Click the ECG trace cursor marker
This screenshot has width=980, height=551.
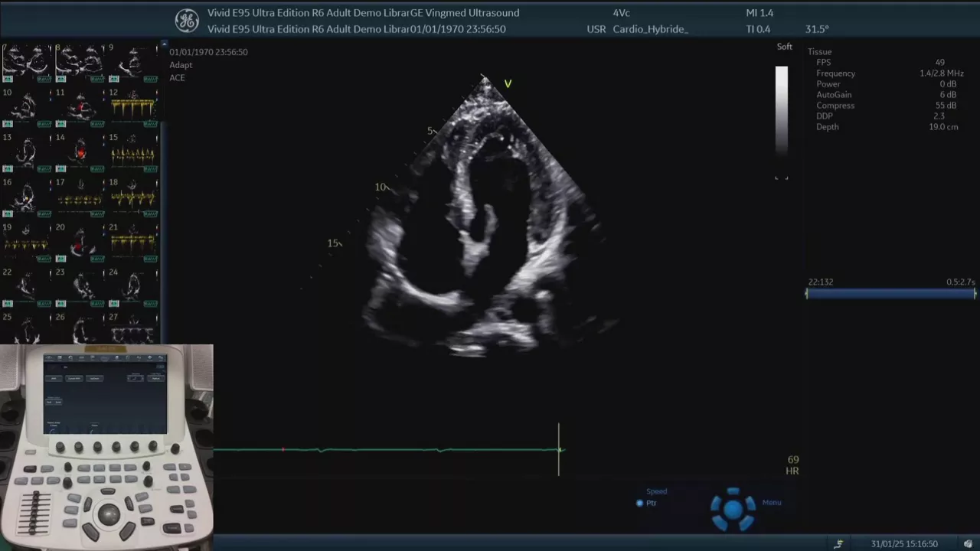click(x=559, y=450)
